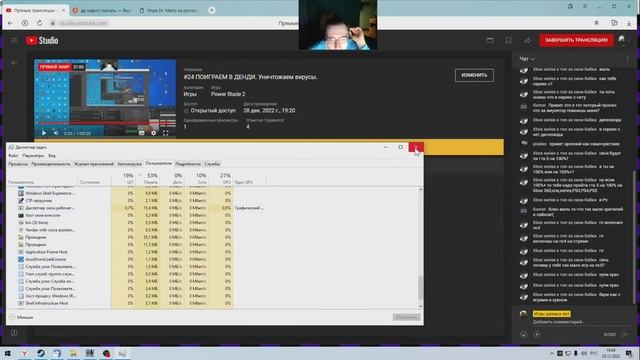Screen dimensions: 640x360
Task: Click the share arrow icon in Studio header
Action: coord(527,40)
